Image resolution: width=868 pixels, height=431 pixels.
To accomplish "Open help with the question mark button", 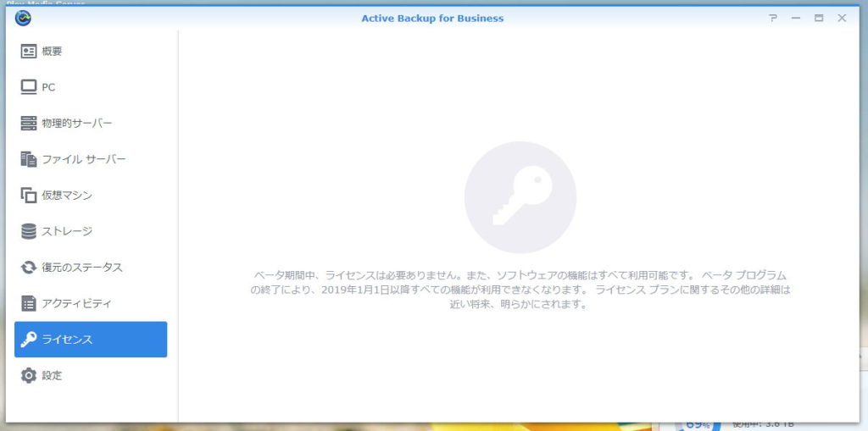I will pyautogui.click(x=773, y=19).
